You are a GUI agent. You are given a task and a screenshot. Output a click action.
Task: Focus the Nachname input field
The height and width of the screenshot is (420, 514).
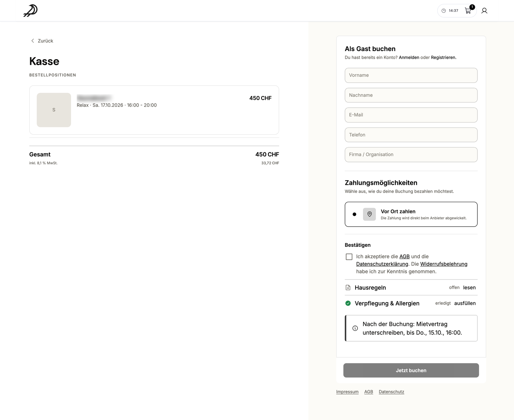click(x=411, y=95)
